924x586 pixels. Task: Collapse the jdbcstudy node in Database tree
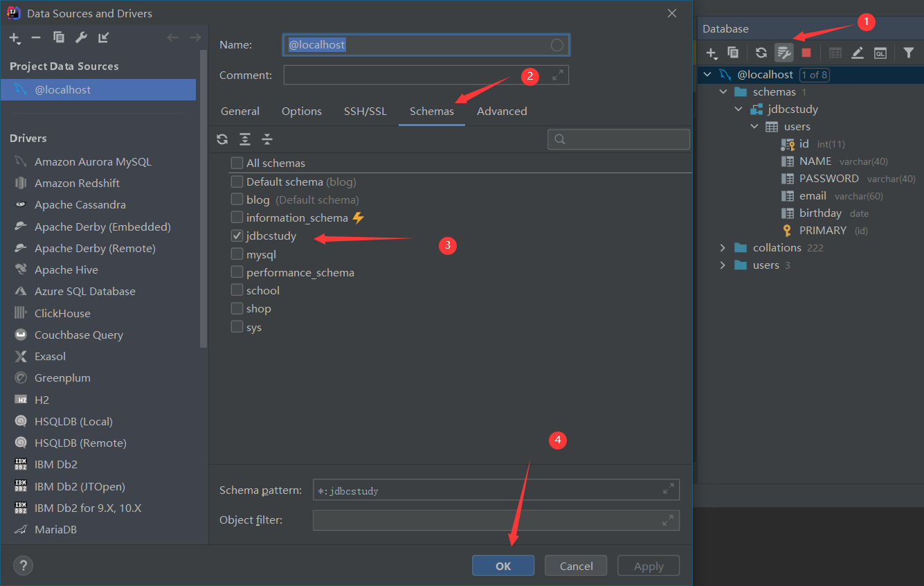[x=739, y=109]
